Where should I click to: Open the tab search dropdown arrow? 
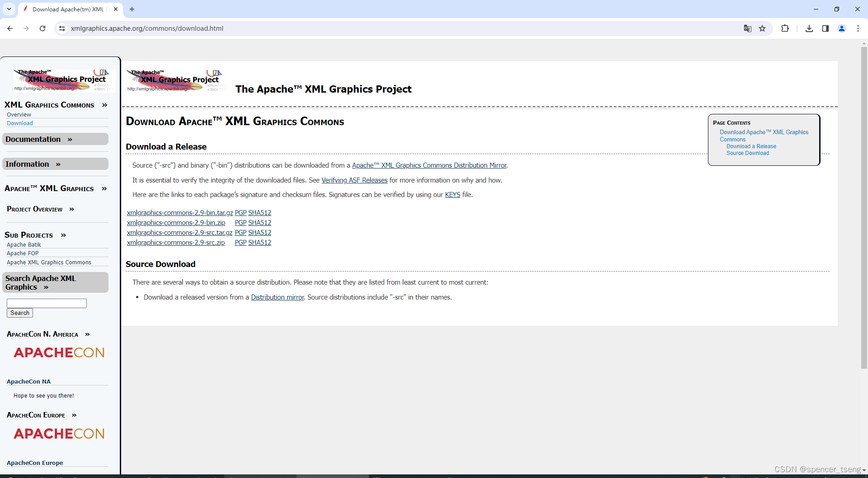click(x=9, y=9)
